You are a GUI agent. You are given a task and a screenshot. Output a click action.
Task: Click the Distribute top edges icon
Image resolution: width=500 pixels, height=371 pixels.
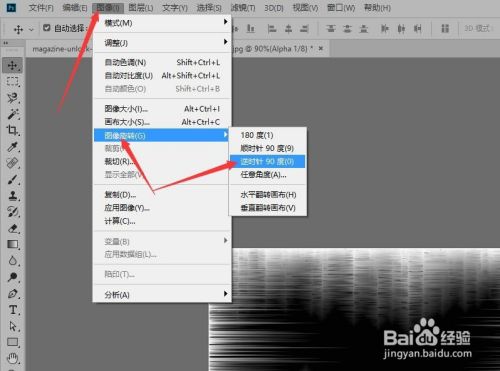[331, 29]
